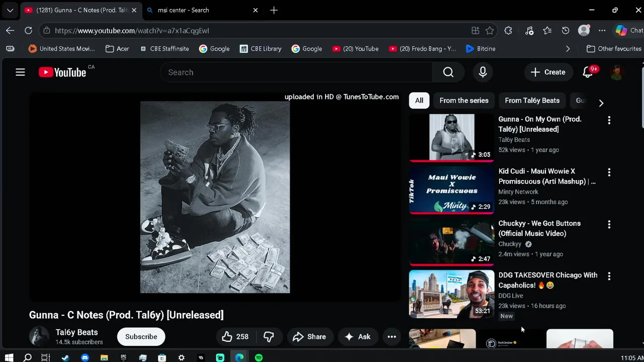Viewport: 644px width, 362px height.
Task: Open Gunna - On My Own thumbnail
Action: [452, 137]
